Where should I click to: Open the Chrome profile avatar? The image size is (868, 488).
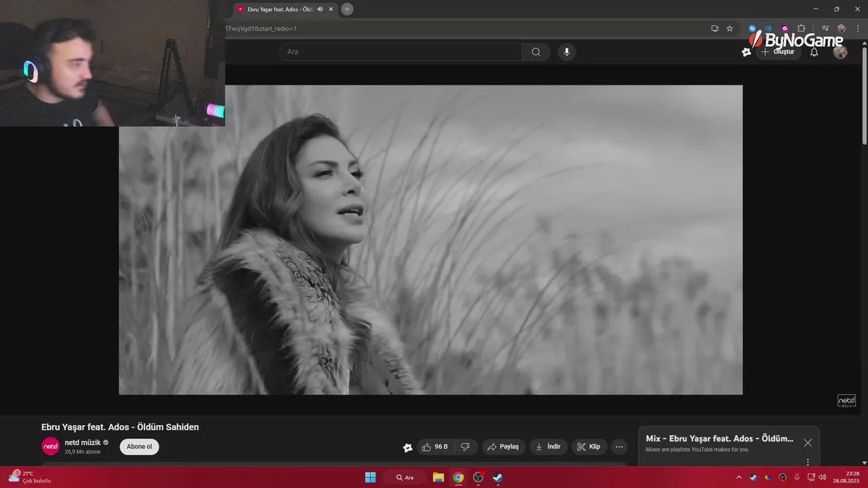point(842,28)
